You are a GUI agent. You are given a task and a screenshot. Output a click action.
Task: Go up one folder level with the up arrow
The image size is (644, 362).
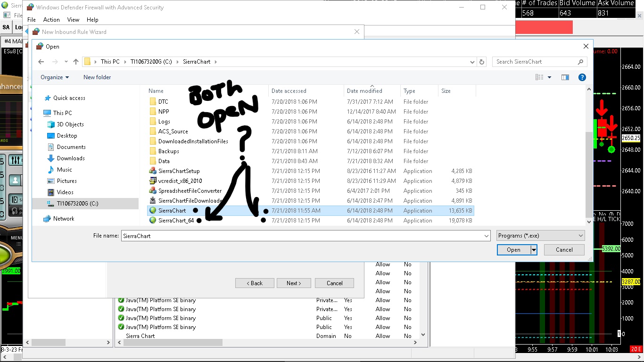76,62
